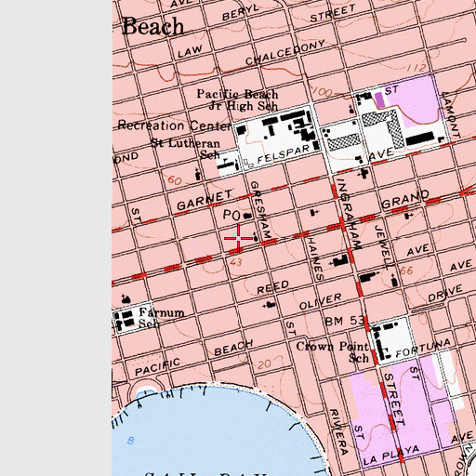The width and height of the screenshot is (476, 476).
Task: Click the PACIFIC BEACH drive label
Action: click(x=194, y=358)
